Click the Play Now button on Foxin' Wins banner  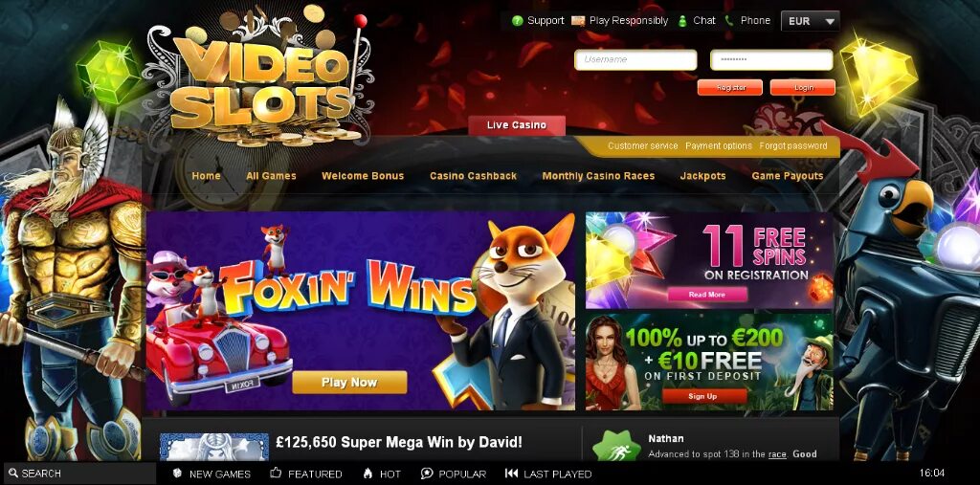349,382
